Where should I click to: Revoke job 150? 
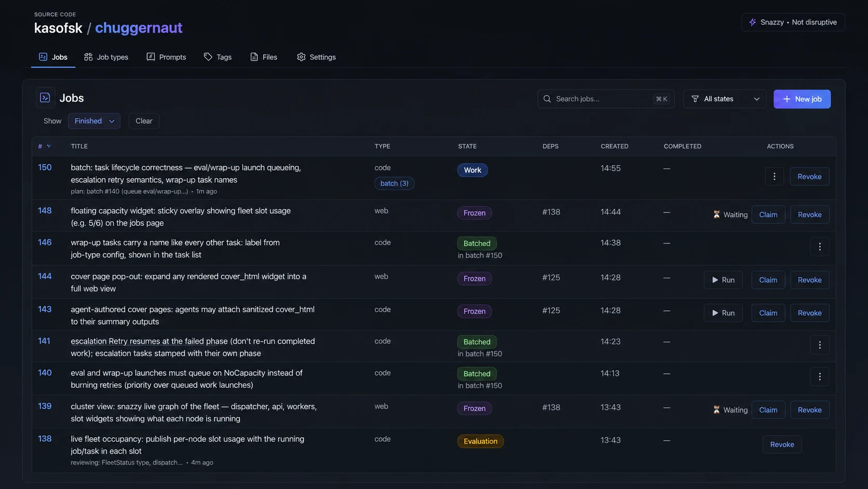[809, 176]
